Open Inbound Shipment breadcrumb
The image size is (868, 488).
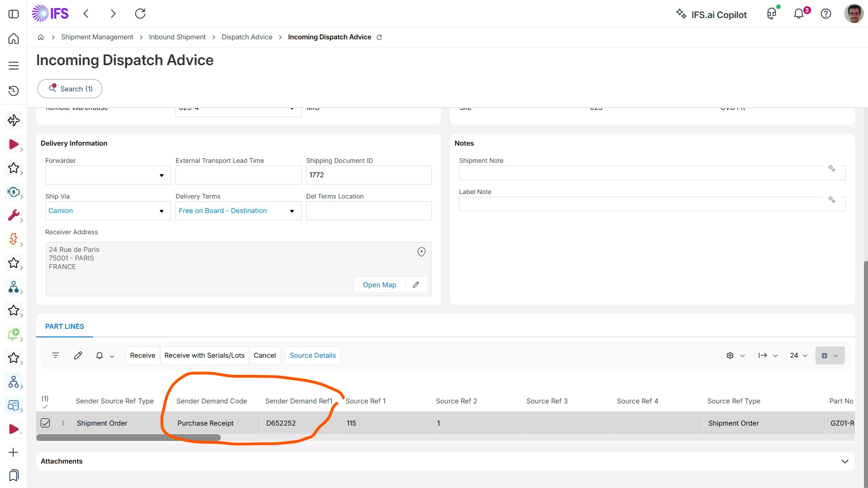pyautogui.click(x=177, y=37)
